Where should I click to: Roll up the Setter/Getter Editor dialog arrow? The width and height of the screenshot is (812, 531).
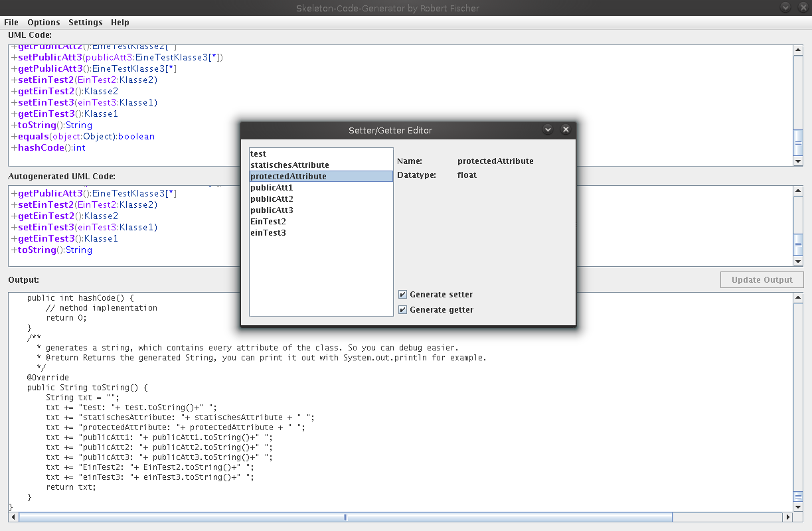tap(548, 130)
